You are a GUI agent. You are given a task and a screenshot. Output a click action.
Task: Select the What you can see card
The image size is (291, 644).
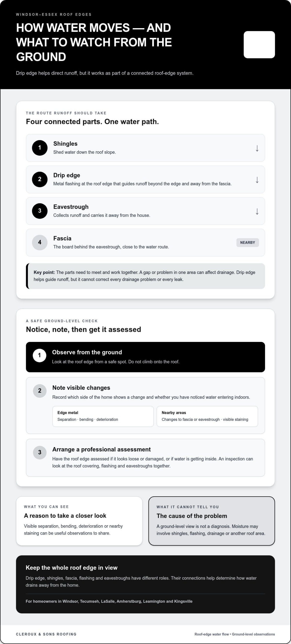click(x=79, y=521)
